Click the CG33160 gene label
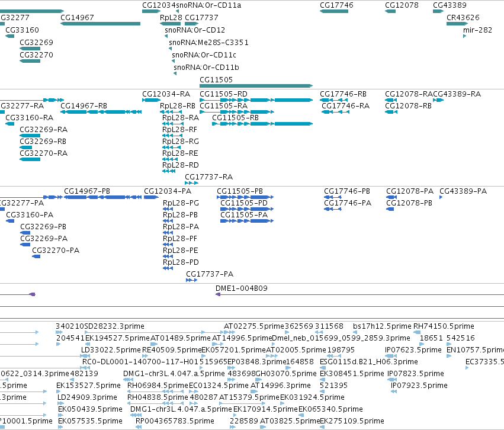 pos(22,30)
